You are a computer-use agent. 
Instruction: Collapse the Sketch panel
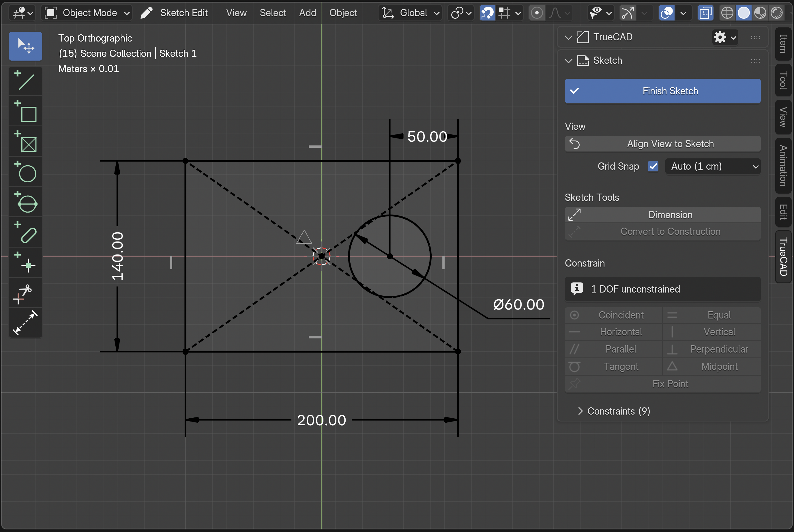pos(568,61)
